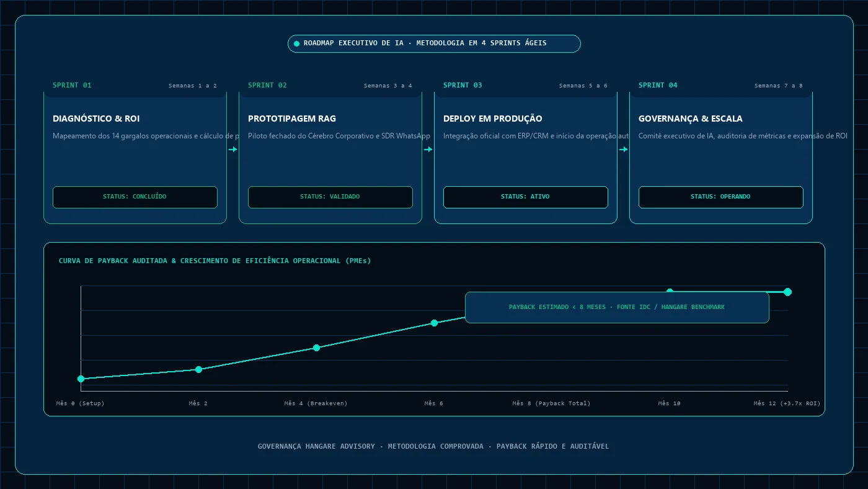Click the Semanas 1 a 2 label
The width and height of the screenshot is (868, 489).
tap(193, 86)
